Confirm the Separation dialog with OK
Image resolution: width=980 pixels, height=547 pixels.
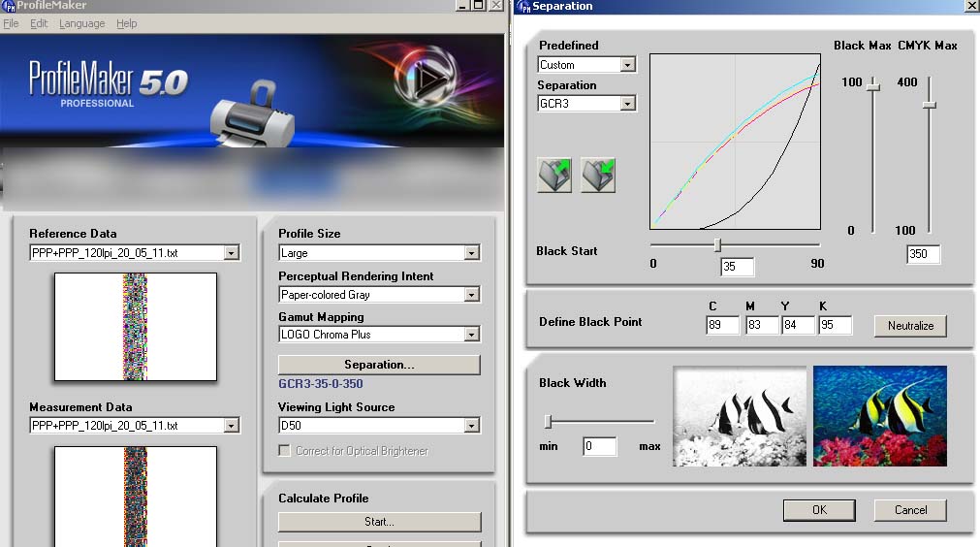tap(819, 510)
